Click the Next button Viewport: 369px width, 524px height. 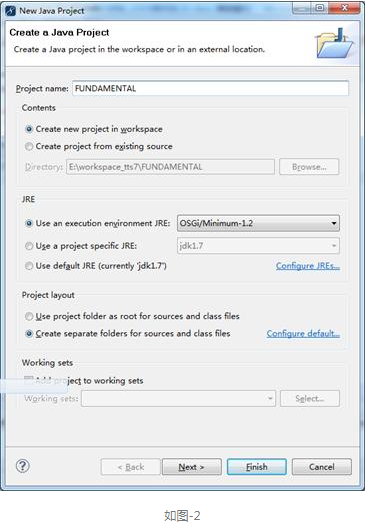[x=192, y=467]
